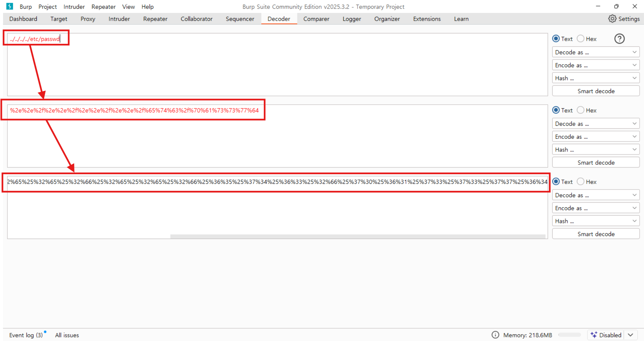644x341 pixels.
Task: Switch to the Collaborator tab
Action: coord(197,19)
